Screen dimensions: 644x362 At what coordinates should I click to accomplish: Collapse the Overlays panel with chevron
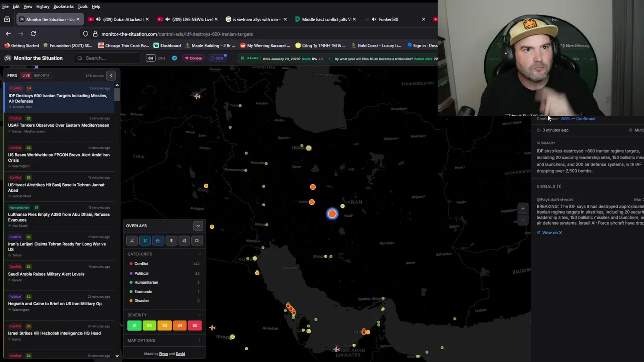pyautogui.click(x=198, y=226)
